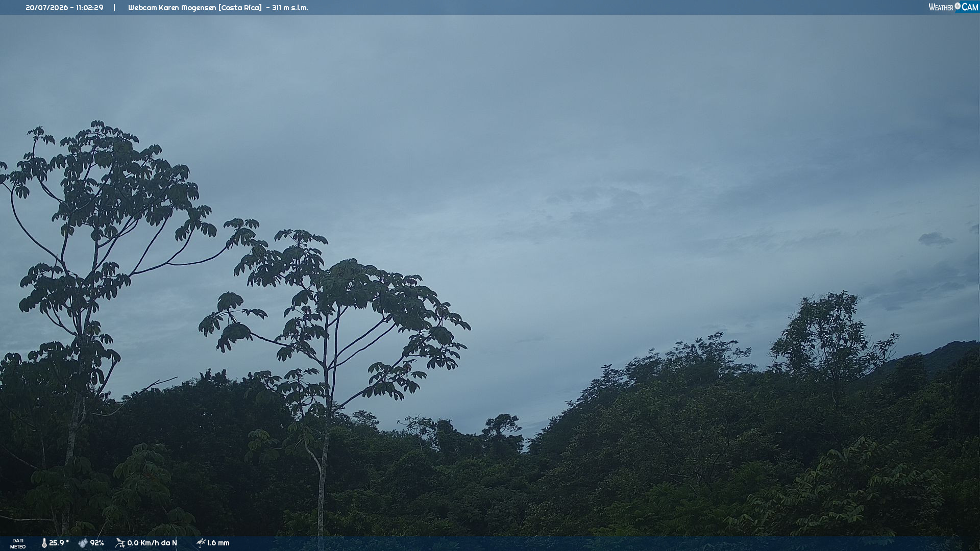The height and width of the screenshot is (551, 980).
Task: Click the WeatherCam logo
Action: [953, 7]
